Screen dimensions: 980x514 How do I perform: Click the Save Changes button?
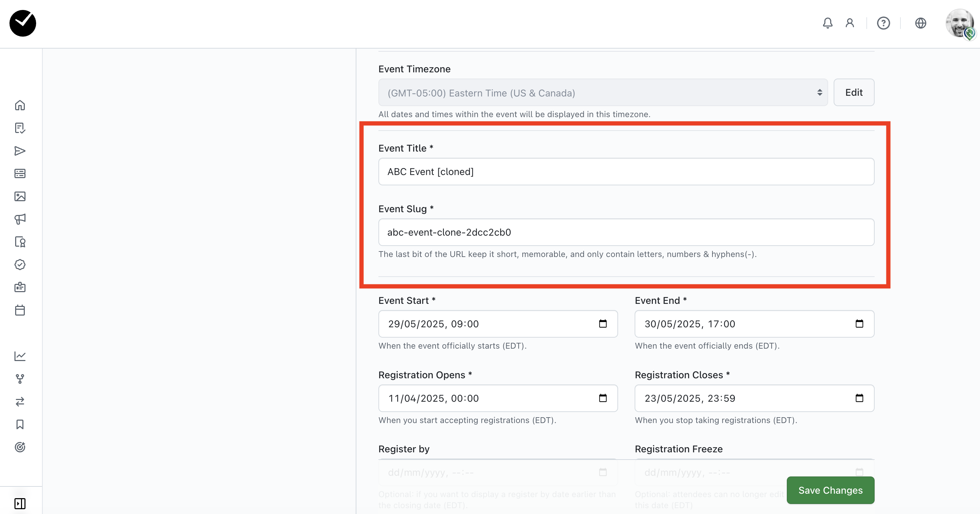[x=830, y=490]
